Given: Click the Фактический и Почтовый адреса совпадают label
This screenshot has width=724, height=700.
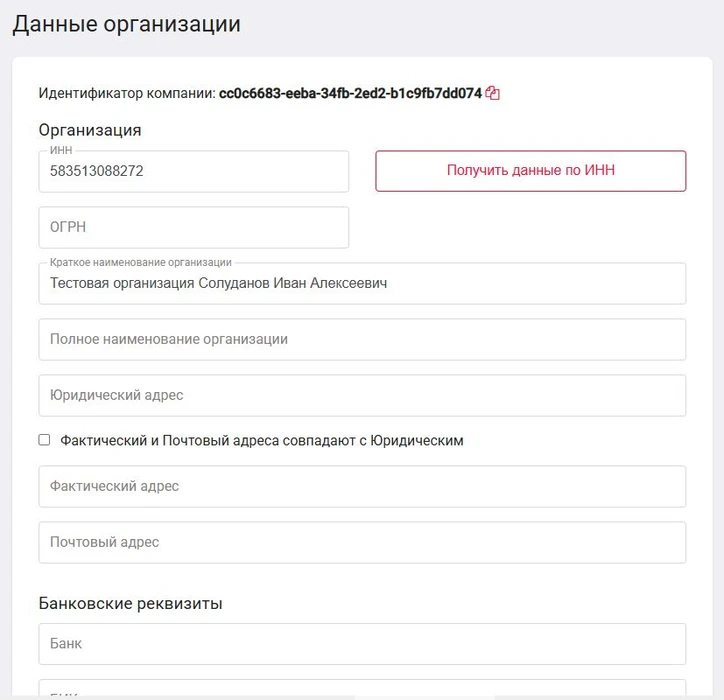Looking at the screenshot, I should point(262,441).
